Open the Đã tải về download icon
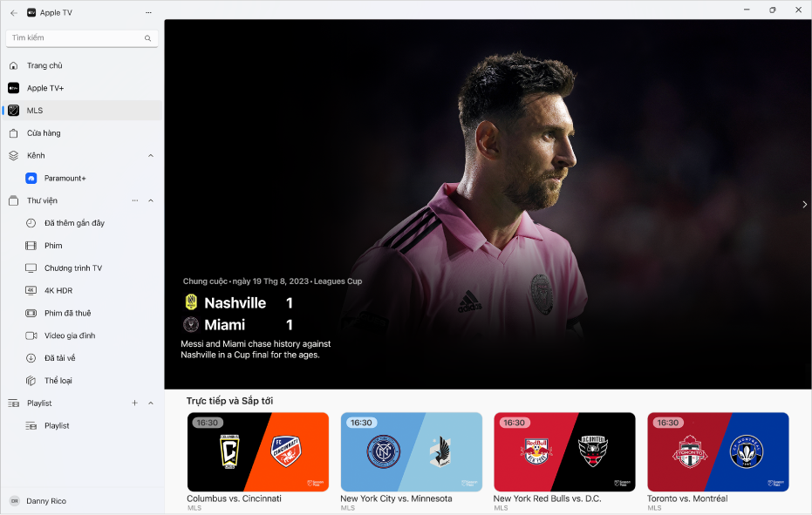Image resolution: width=812 pixels, height=515 pixels. pos(31,358)
